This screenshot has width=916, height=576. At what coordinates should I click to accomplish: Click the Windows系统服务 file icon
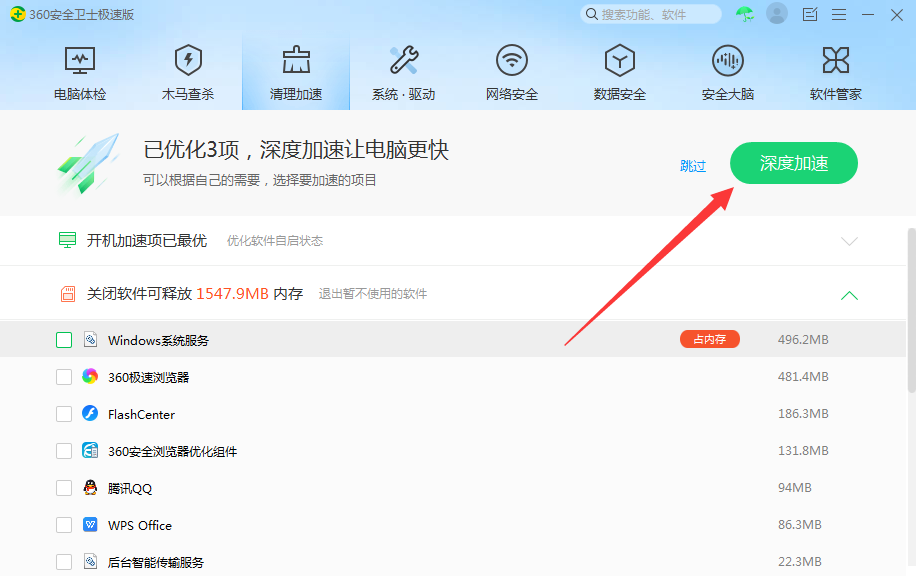pos(90,339)
